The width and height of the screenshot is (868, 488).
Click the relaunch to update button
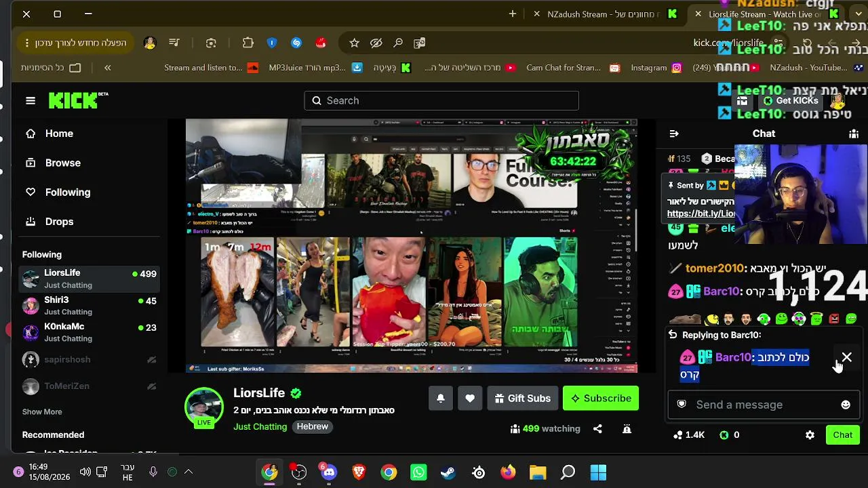pos(75,43)
